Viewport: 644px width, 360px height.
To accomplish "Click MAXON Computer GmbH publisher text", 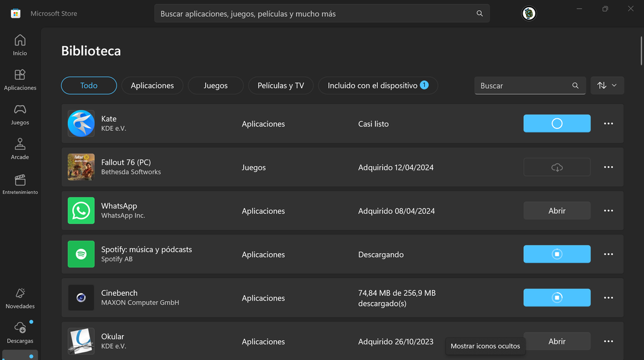I will point(140,302).
